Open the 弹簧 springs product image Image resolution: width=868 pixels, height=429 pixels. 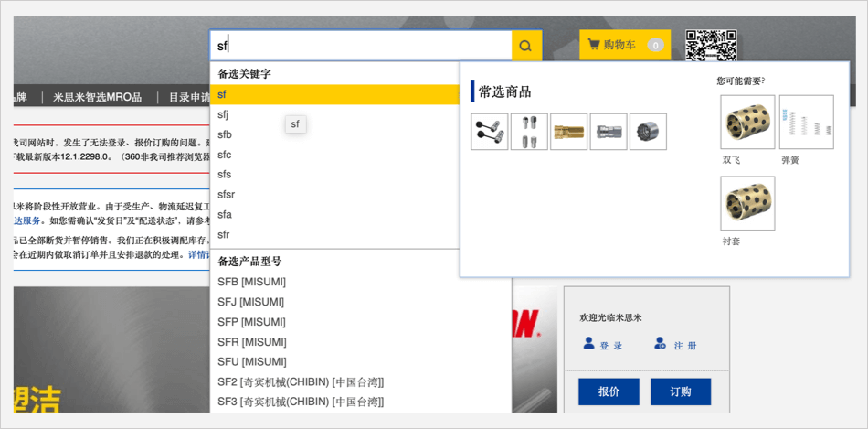[x=806, y=122]
